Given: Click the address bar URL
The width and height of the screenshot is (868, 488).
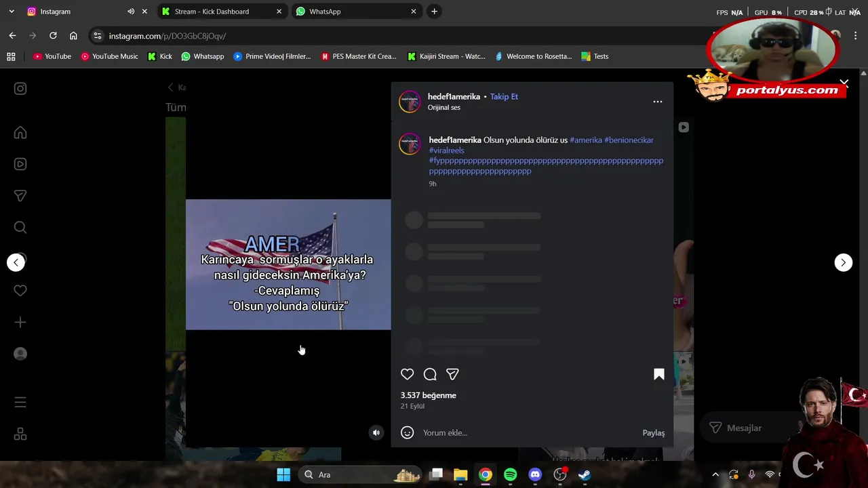Looking at the screenshot, I should (x=167, y=36).
